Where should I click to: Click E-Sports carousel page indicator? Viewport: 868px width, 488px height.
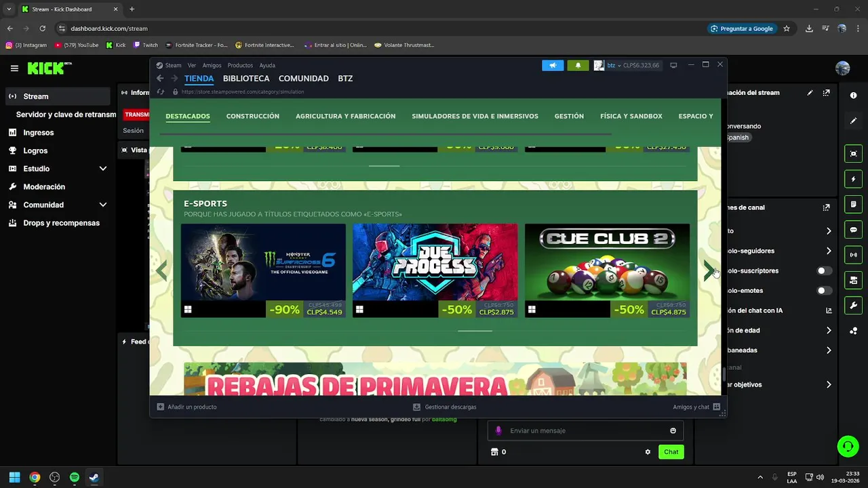[x=475, y=331]
